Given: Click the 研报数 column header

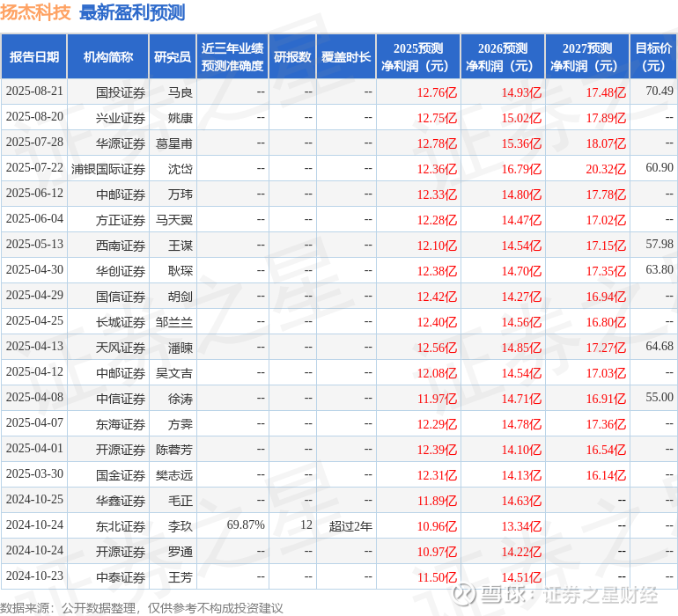Looking at the screenshot, I should [x=292, y=57].
